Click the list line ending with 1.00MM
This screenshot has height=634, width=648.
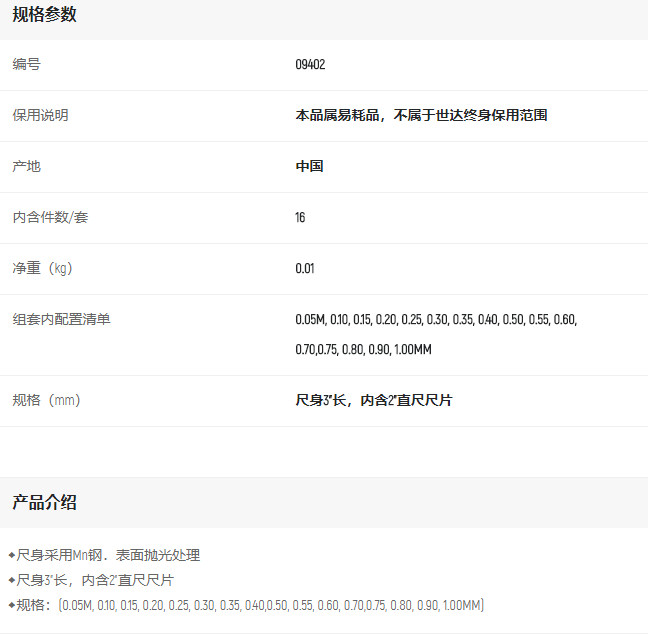point(363,350)
